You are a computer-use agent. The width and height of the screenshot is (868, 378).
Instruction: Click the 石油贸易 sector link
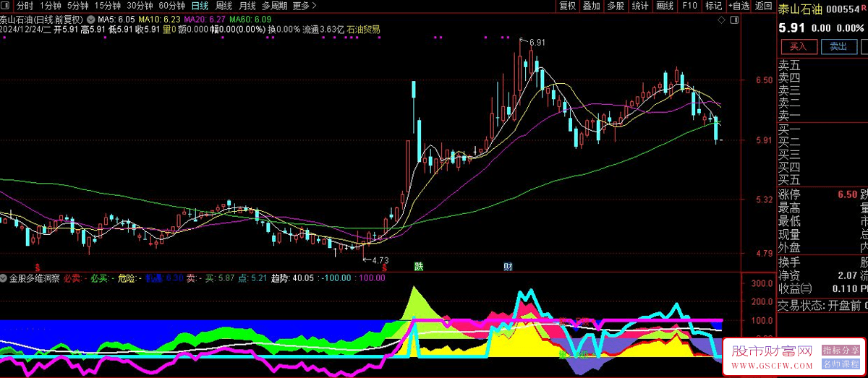click(x=364, y=30)
